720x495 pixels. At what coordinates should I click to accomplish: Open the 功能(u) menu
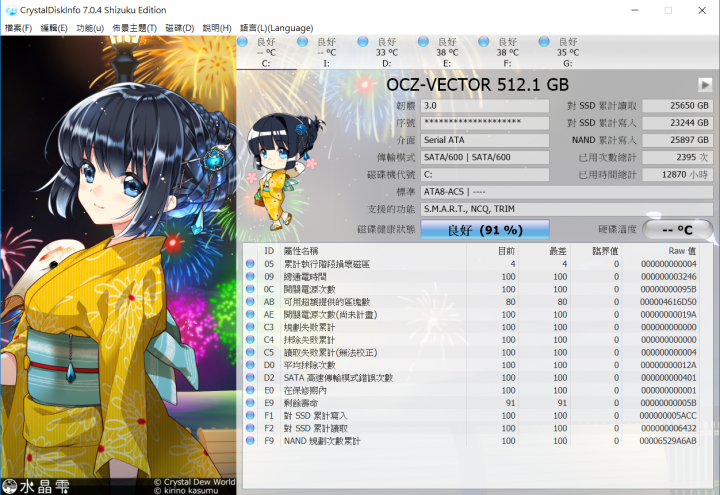tap(90, 28)
